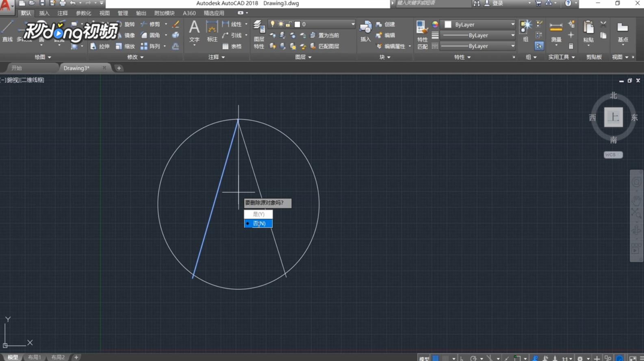
Task: Toggle the layer lightbulb on/off icon
Action: [273, 24]
